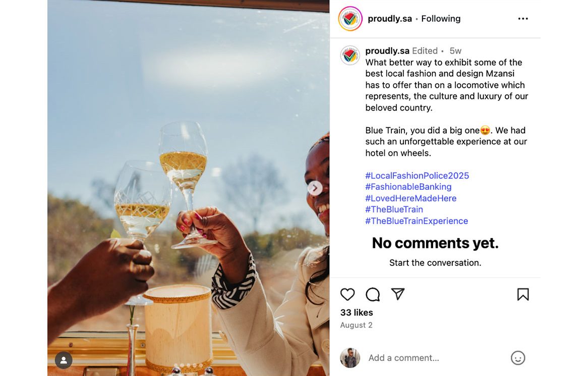
Task: Save post with bookmark icon
Action: tap(523, 294)
